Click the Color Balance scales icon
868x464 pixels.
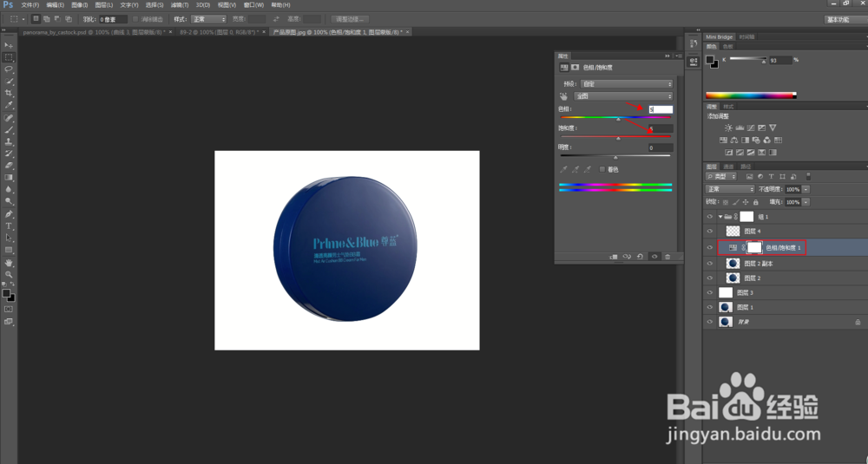(734, 140)
